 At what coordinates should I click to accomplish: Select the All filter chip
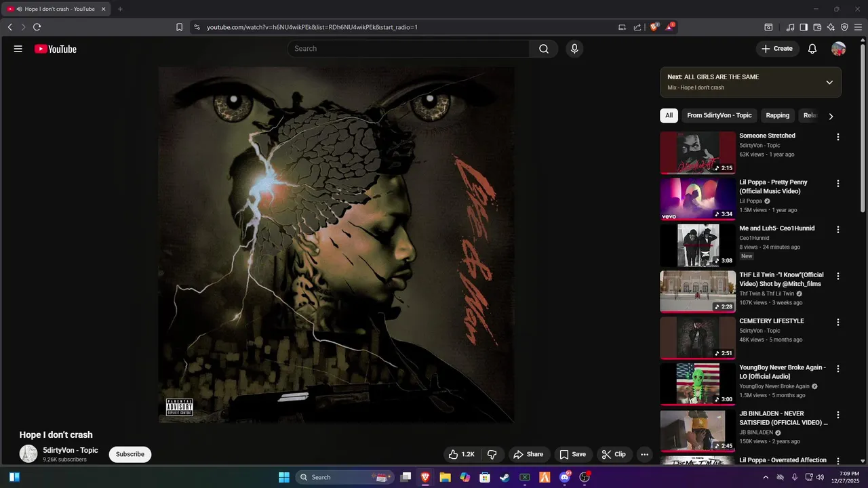click(x=669, y=115)
